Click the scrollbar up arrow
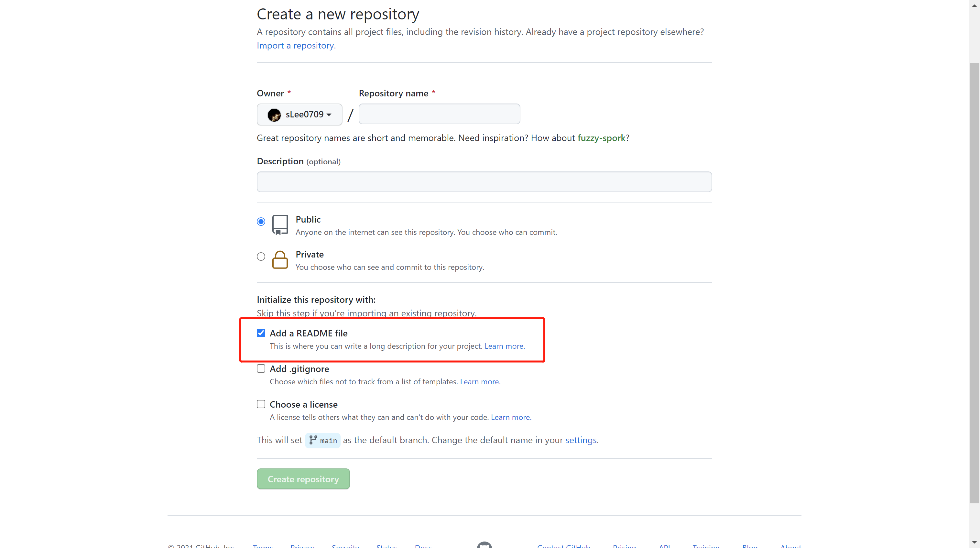Screen dimensions: 980x548 coord(974,5)
